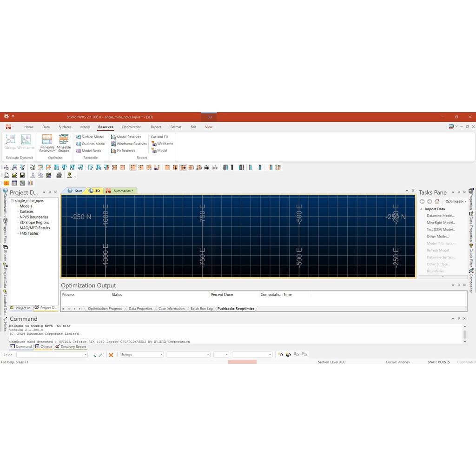The height and width of the screenshot is (476, 476).
Task: Click the orange grid view icon
Action: (x=7, y=183)
